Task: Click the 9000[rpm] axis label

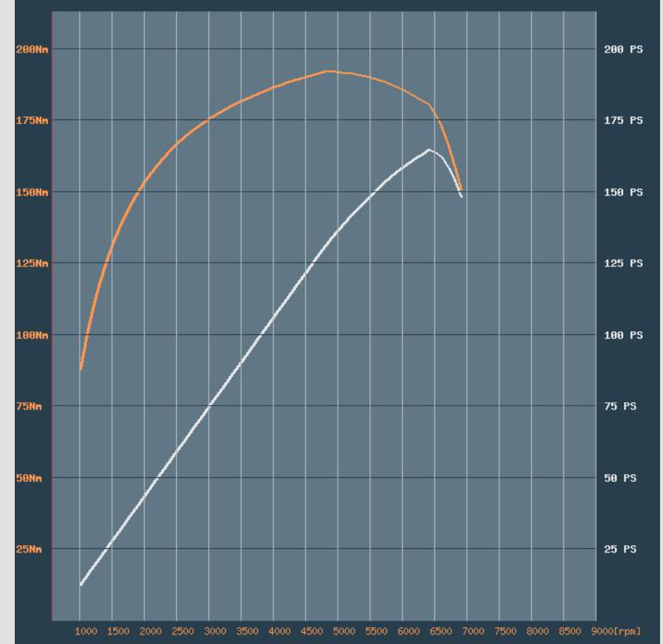Action: click(616, 631)
